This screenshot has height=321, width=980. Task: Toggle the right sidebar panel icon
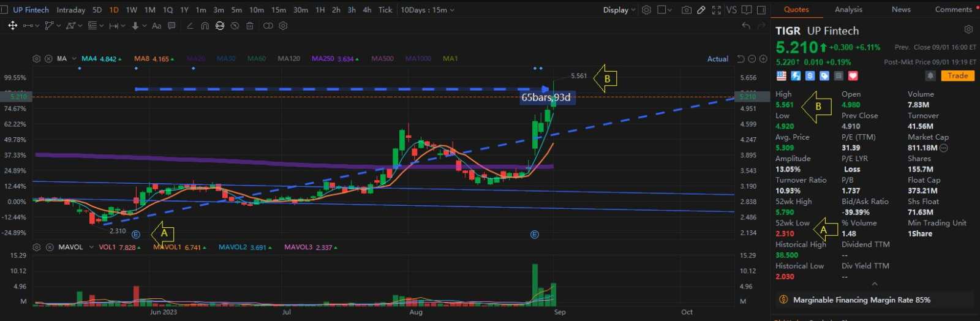point(761,10)
